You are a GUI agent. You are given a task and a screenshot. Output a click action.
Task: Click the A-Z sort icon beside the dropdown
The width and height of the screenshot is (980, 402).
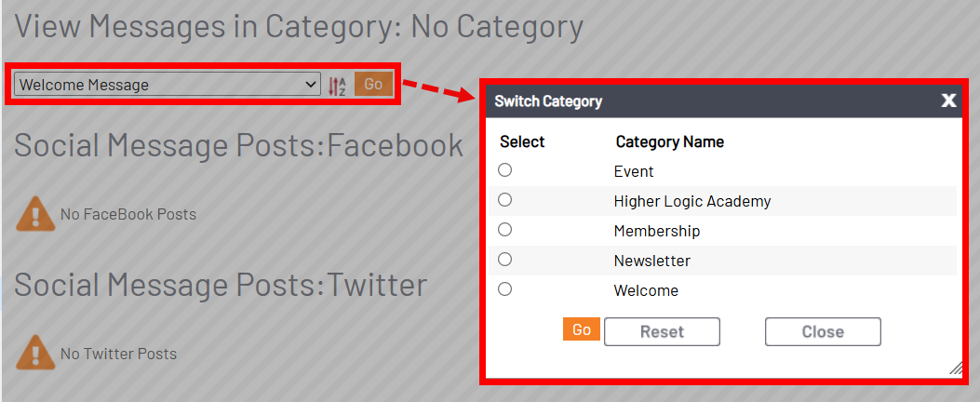point(337,86)
